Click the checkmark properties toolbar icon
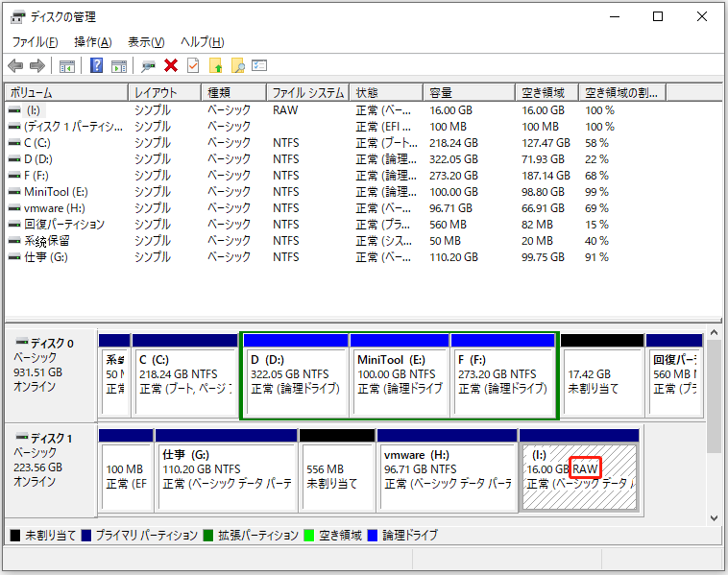The image size is (728, 575). coord(193,65)
